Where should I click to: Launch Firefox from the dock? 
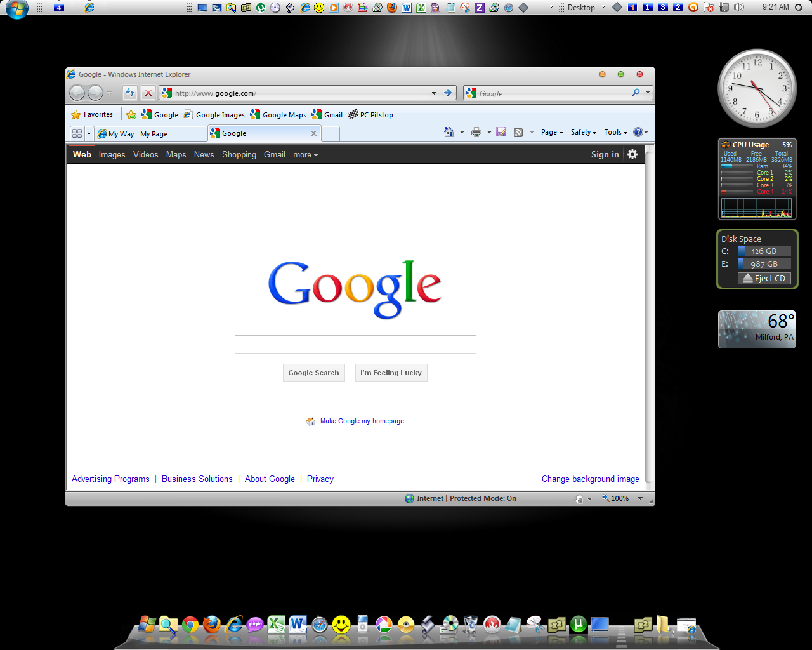point(212,625)
